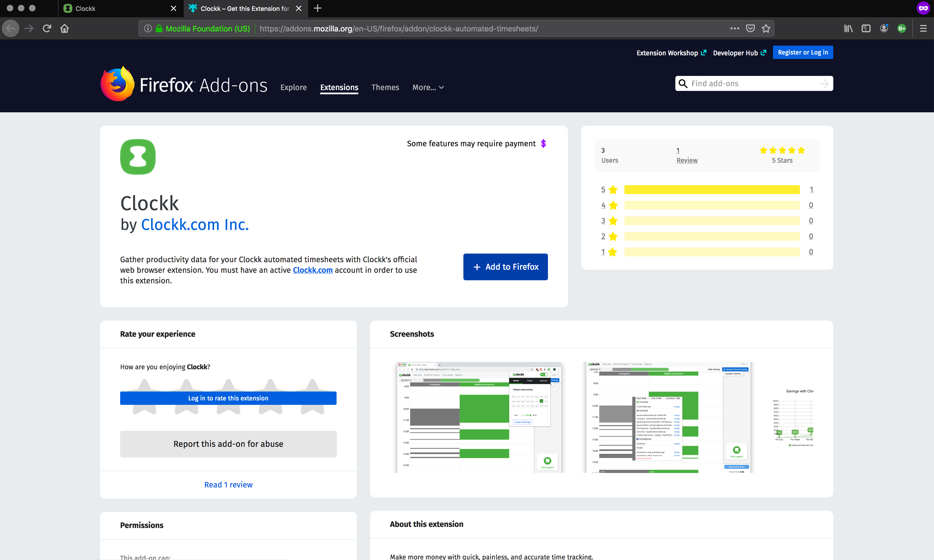Filter reviews by 4 star bar
The image size is (934, 560).
coord(712,205)
